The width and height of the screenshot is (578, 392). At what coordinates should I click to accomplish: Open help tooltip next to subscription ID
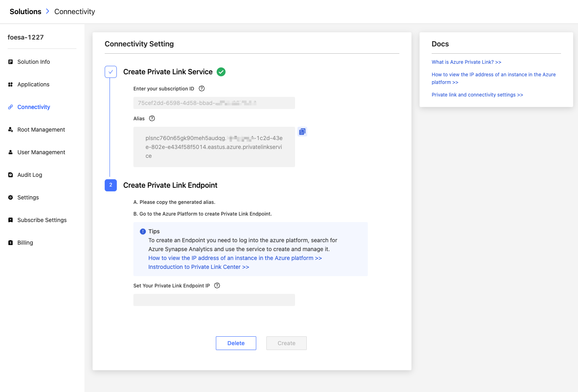click(x=202, y=88)
